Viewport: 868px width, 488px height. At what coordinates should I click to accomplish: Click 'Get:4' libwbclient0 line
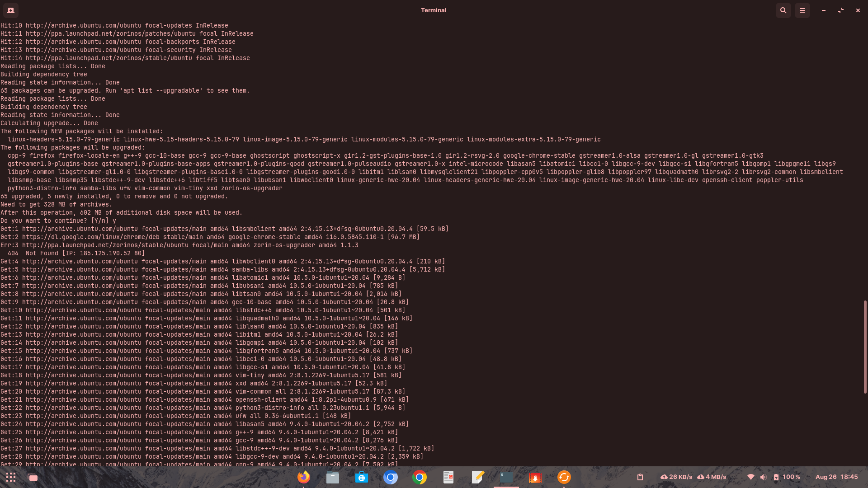[223, 262]
